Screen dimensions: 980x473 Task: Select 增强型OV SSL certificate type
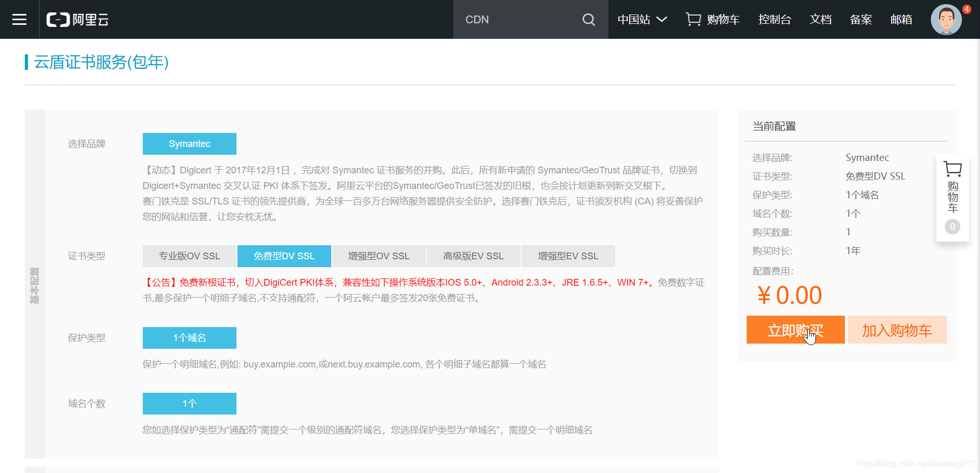(x=379, y=256)
